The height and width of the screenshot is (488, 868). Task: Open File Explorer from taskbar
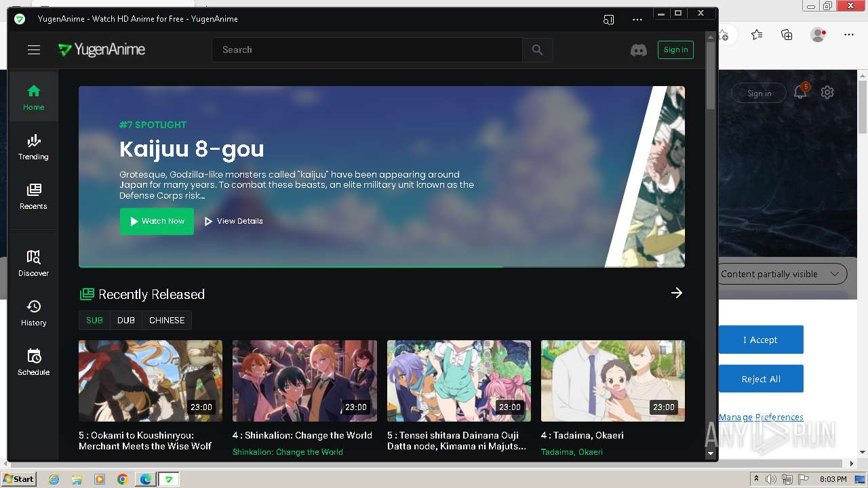coord(77,479)
